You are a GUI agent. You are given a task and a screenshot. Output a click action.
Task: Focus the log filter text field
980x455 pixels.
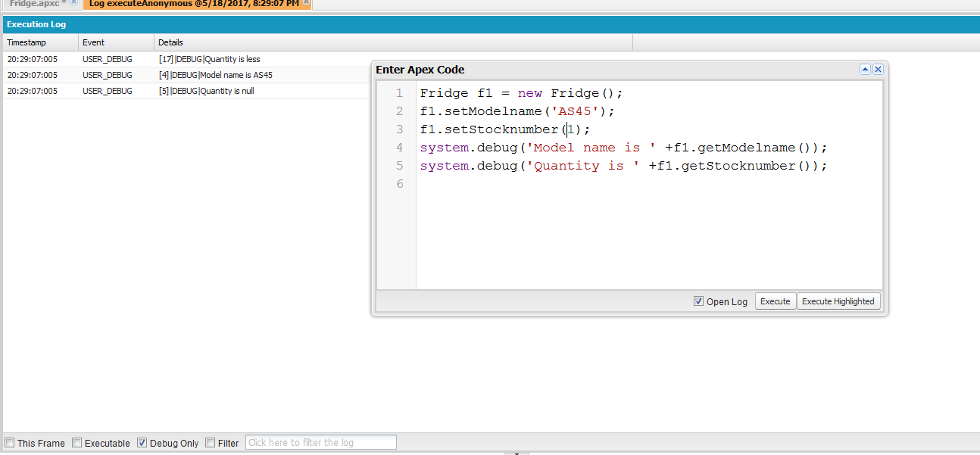(320, 443)
